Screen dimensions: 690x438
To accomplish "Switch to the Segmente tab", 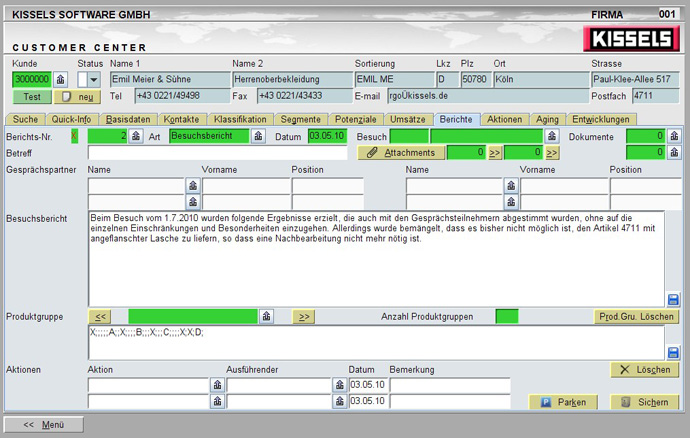I will coord(301,119).
